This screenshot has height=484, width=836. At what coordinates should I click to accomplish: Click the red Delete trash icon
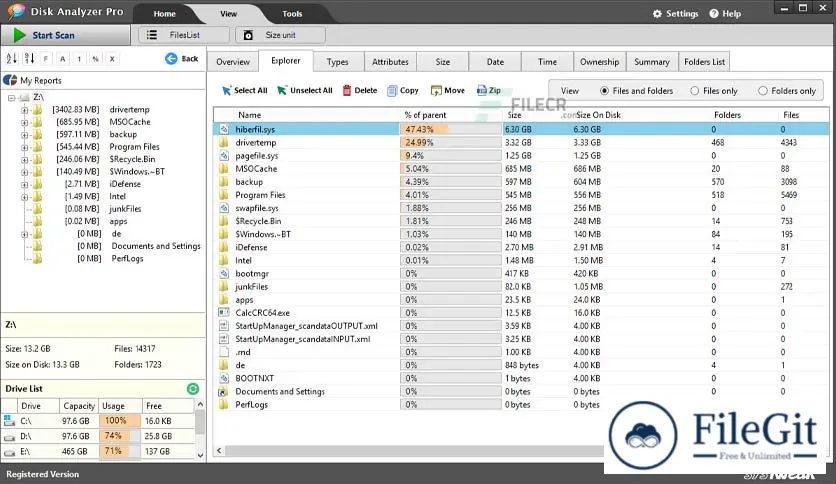[347, 91]
